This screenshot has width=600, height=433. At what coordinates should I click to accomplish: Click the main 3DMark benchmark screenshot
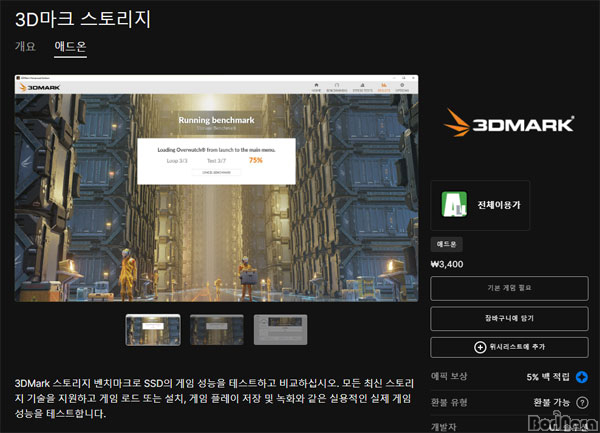tap(216, 188)
